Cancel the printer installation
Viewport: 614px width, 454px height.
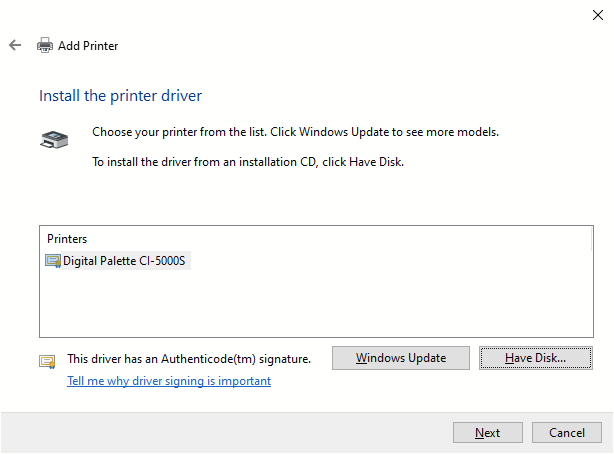[567, 432]
